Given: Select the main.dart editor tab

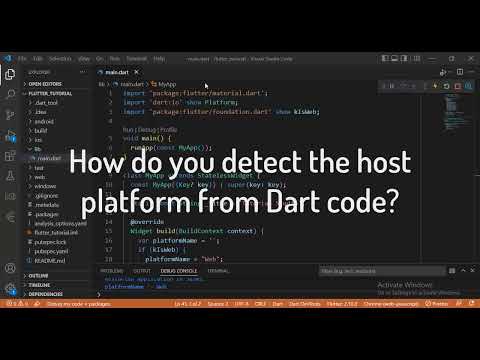Looking at the screenshot, I should [x=117, y=72].
